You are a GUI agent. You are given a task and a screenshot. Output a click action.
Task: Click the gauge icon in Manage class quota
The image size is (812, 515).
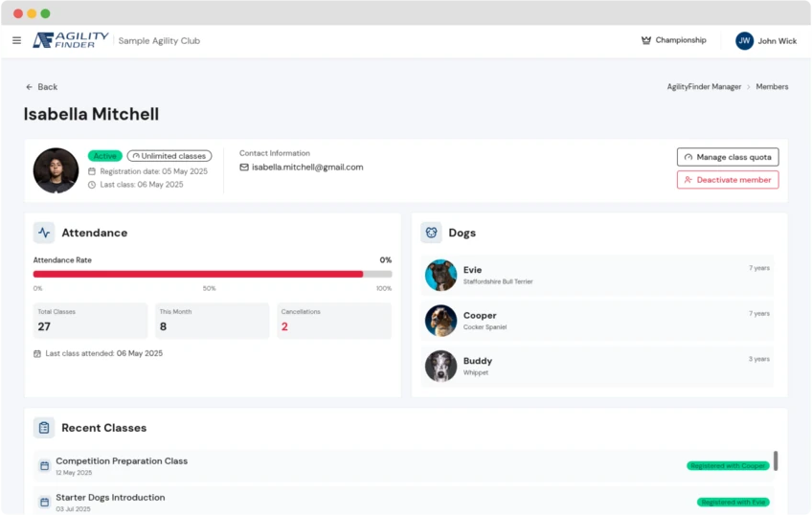[688, 157]
